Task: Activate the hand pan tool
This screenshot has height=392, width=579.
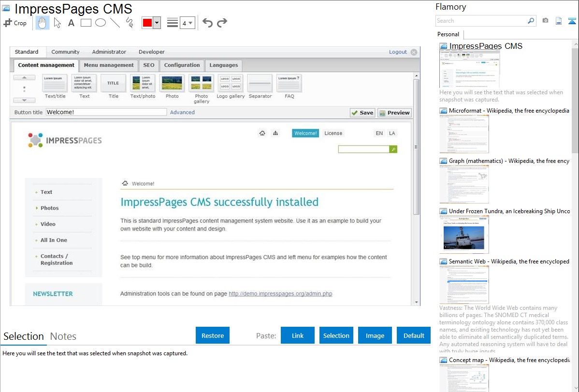Action: pyautogui.click(x=42, y=23)
